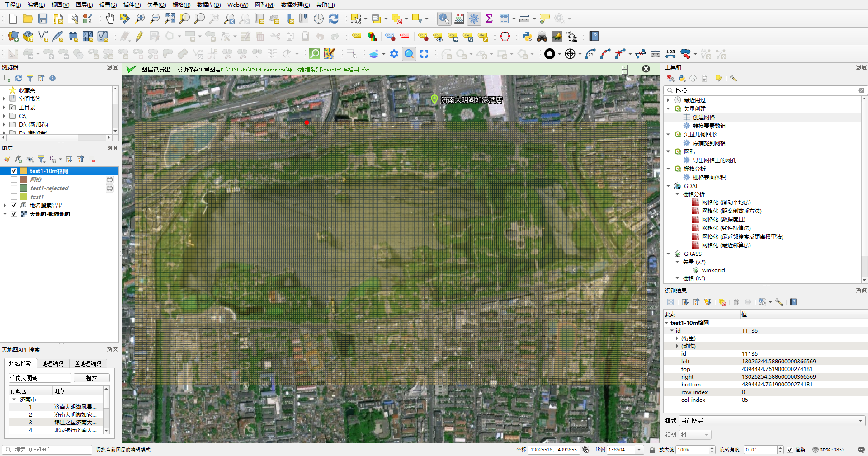Screen dimensions: 868x456
Task: Click the Help question mark toolbar icon
Action: tap(594, 36)
